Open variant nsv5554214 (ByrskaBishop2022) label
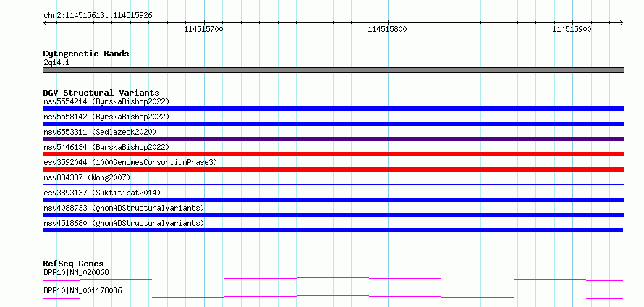644x307 pixels. tap(106, 101)
